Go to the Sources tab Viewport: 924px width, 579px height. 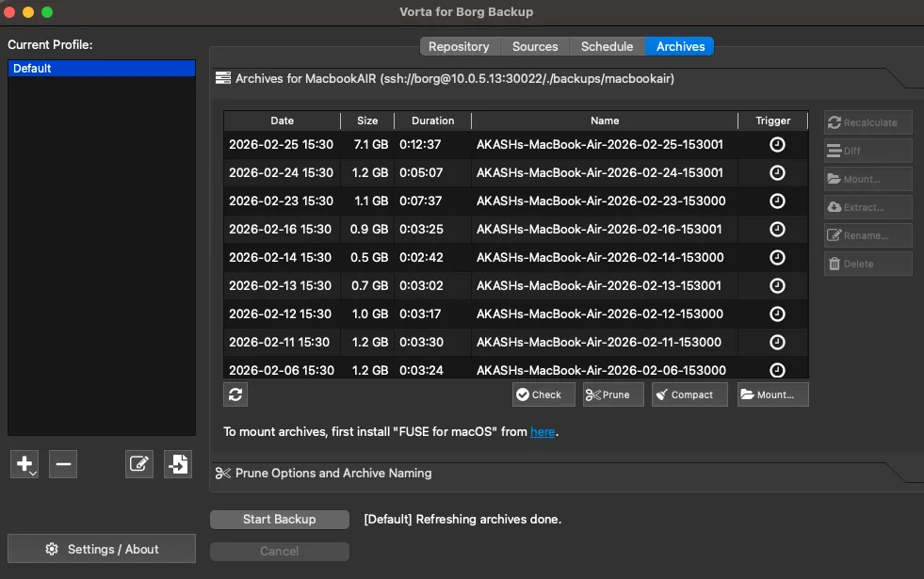point(535,46)
